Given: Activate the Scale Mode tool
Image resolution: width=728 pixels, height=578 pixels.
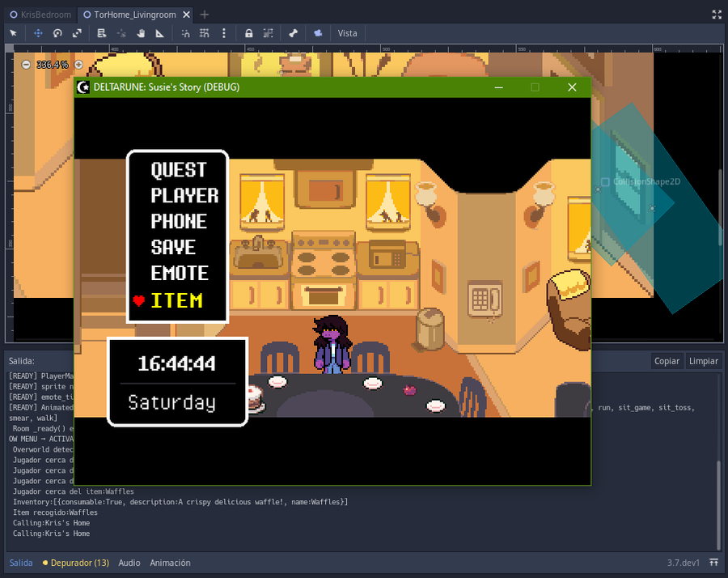Looking at the screenshot, I should pyautogui.click(x=77, y=33).
